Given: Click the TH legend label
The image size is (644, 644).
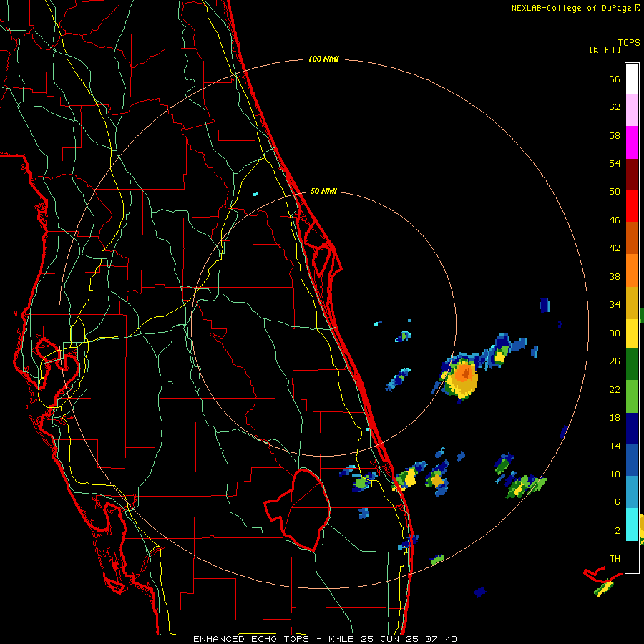Looking at the screenshot, I should coord(615,558).
